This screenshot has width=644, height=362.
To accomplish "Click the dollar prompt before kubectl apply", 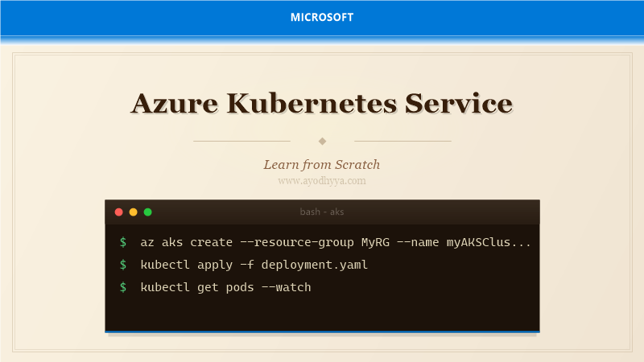I will tap(123, 265).
